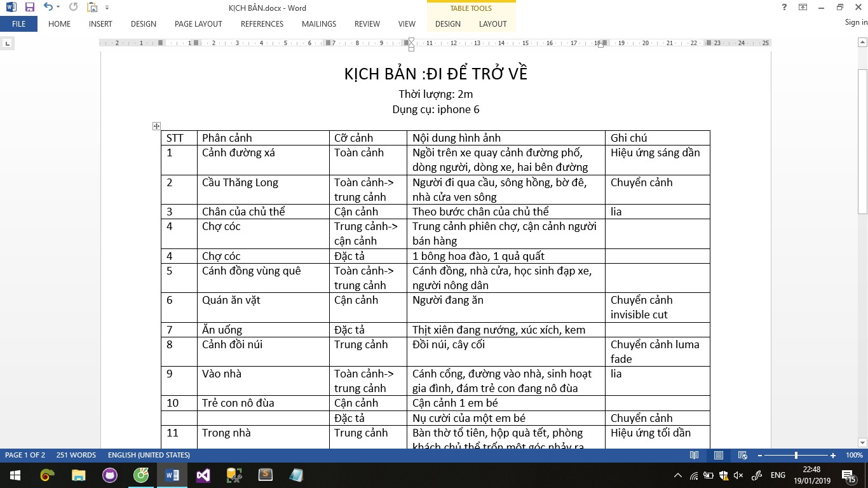This screenshot has height=488, width=868.
Task: Click the tab selector at ruler left
Action: (x=7, y=44)
